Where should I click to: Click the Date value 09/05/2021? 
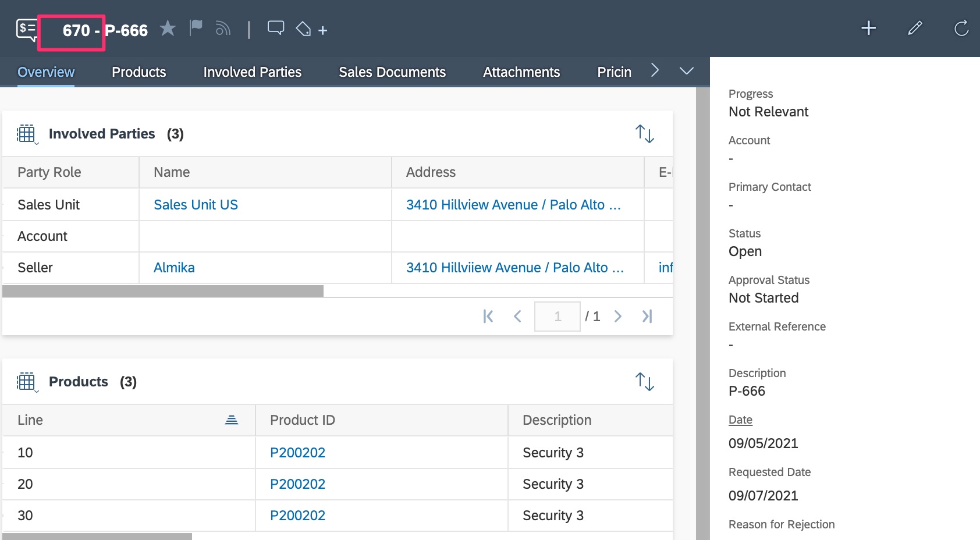[764, 443]
